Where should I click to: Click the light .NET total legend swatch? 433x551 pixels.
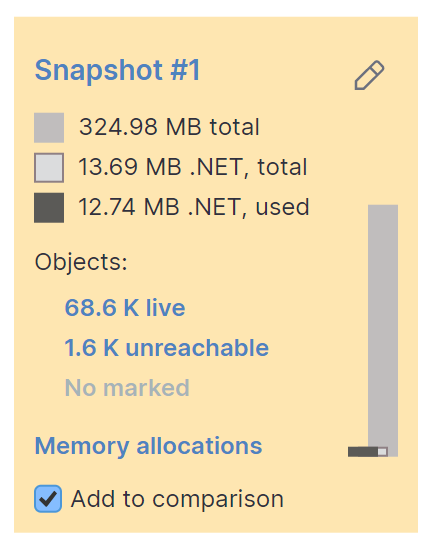tap(49, 168)
